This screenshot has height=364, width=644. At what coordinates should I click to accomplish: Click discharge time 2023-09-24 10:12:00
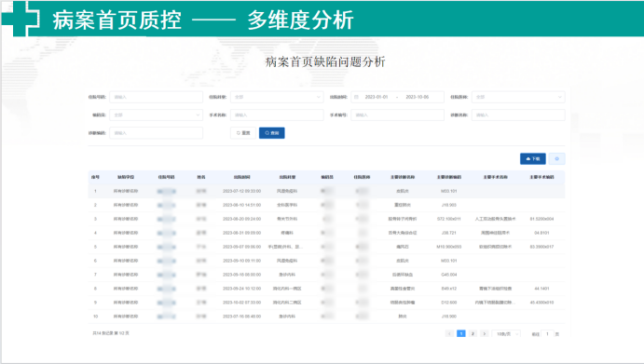click(x=242, y=289)
